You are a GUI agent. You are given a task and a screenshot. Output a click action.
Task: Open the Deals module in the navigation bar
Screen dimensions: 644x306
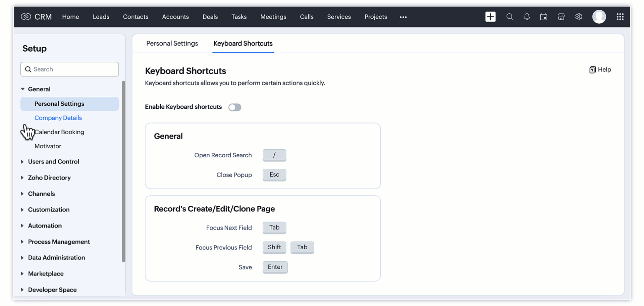click(210, 17)
